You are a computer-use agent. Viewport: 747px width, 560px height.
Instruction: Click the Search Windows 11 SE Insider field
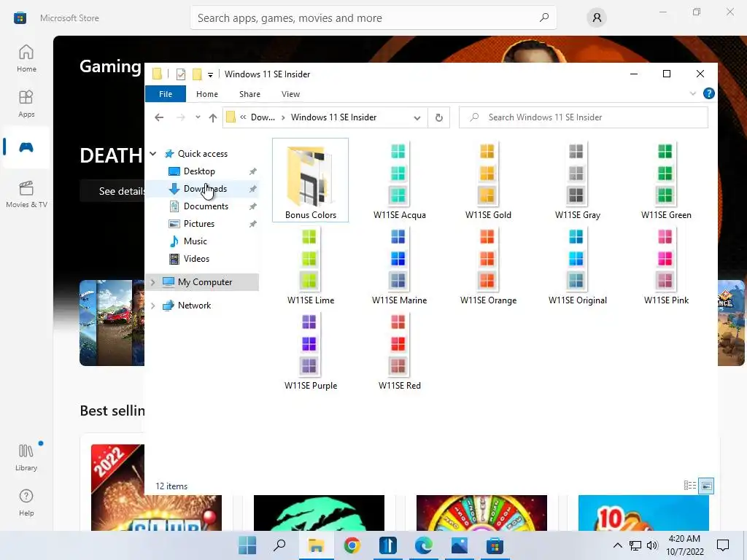tap(583, 117)
